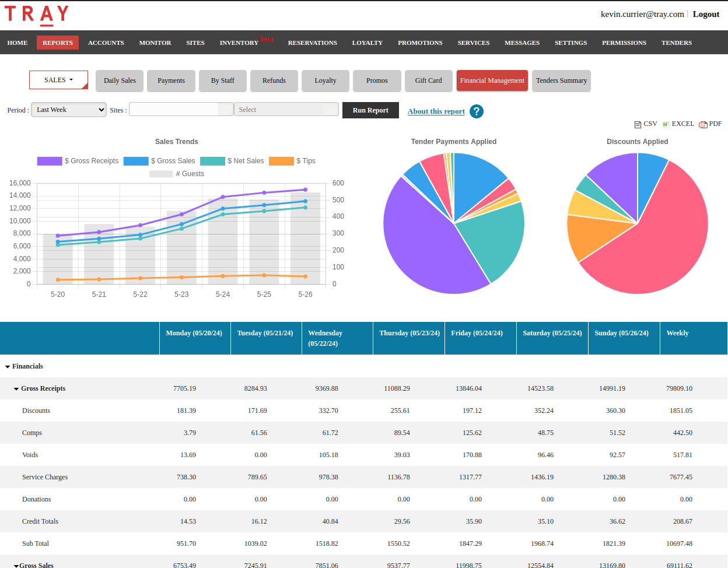Open the INVENTORY menu item
Image resolution: width=728 pixels, height=568 pixels.
click(x=239, y=43)
